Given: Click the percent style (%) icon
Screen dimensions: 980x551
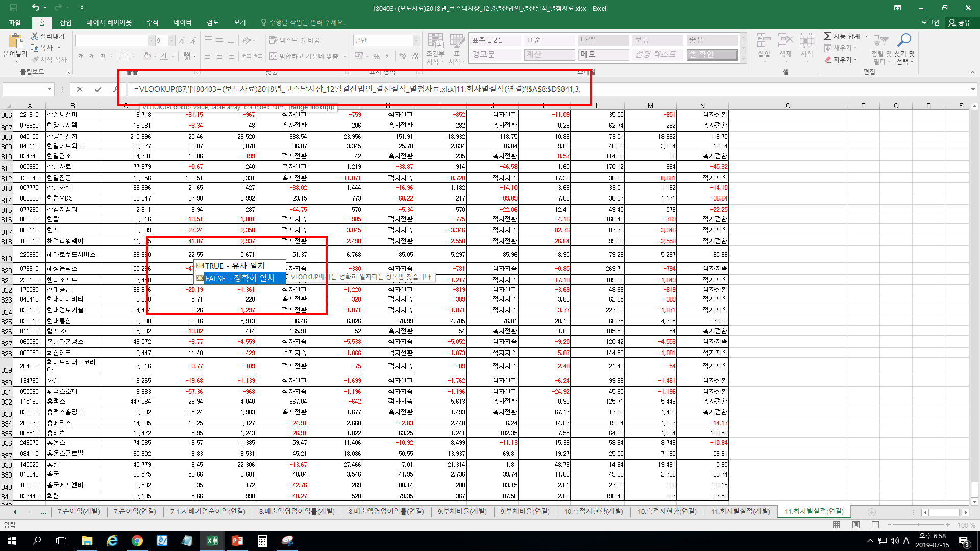Looking at the screenshot, I should (376, 56).
